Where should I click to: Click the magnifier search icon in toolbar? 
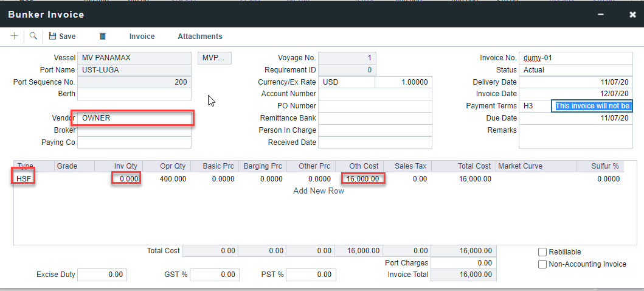(33, 37)
